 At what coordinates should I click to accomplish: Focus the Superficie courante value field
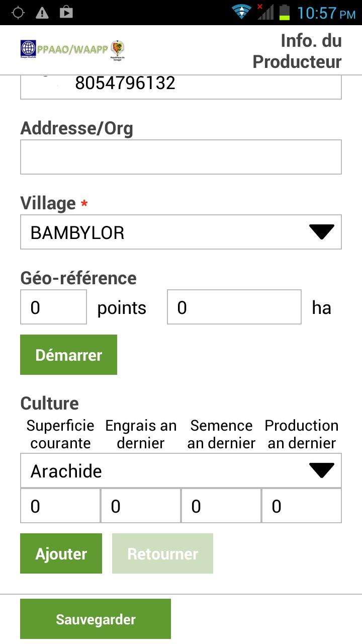60,506
